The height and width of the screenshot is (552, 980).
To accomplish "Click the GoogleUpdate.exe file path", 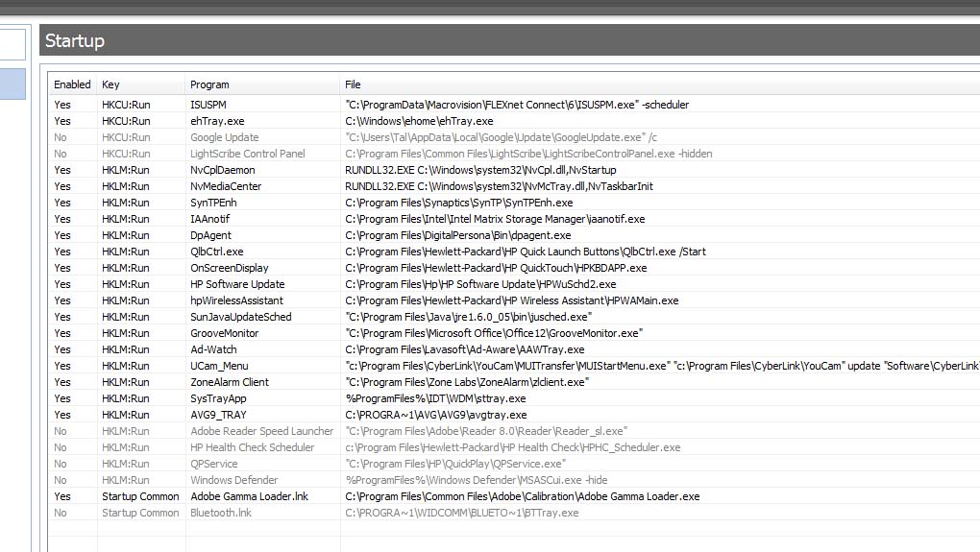I will [502, 137].
